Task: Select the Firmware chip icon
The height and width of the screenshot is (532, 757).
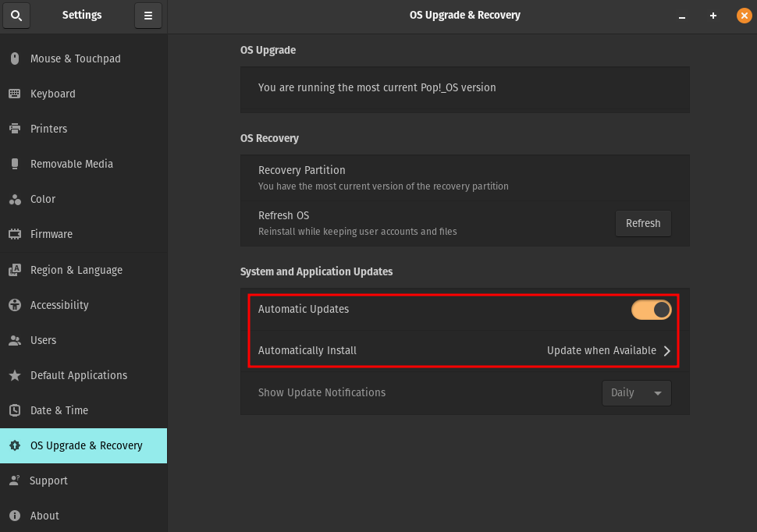Action: point(15,234)
